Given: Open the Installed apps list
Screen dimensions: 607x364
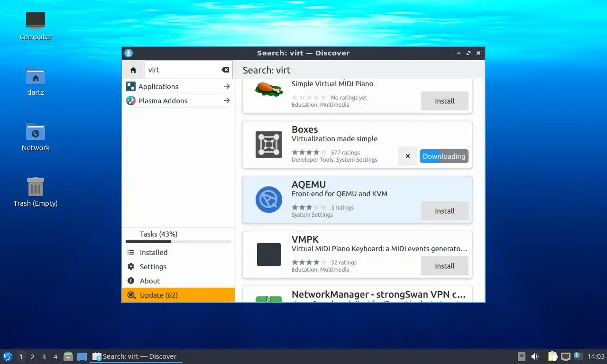Looking at the screenshot, I should point(178,253).
